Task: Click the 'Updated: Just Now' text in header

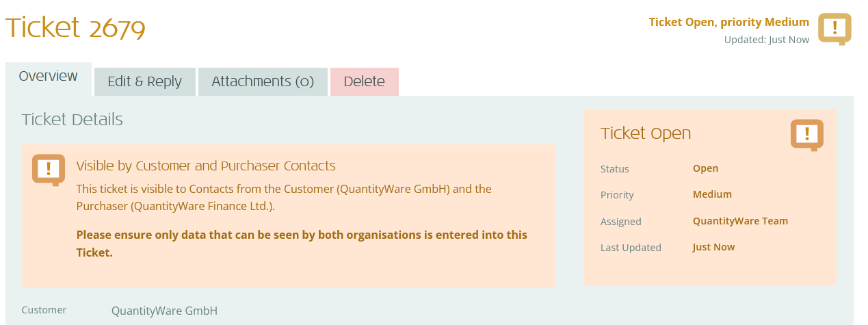Action: pos(766,40)
